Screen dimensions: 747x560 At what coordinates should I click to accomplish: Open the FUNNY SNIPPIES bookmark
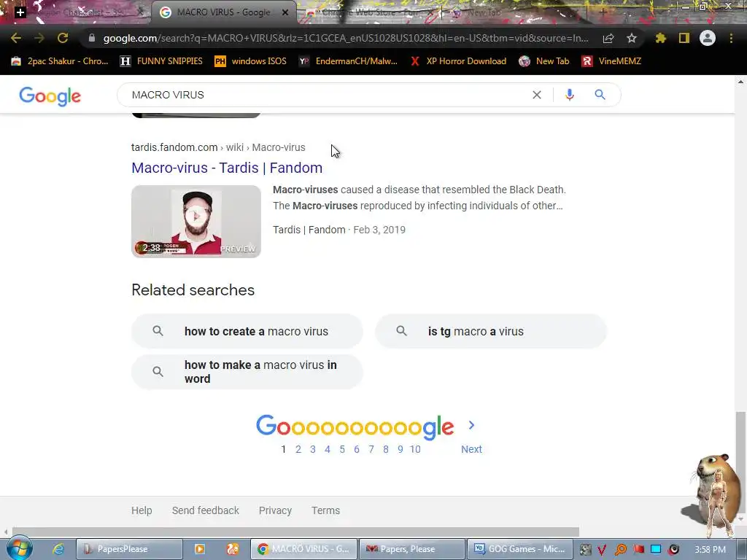[x=161, y=61]
